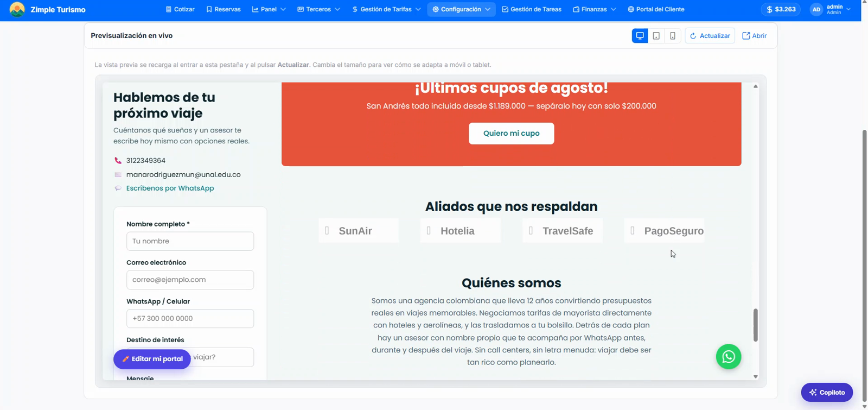Expand the Configuración menu

point(461,9)
